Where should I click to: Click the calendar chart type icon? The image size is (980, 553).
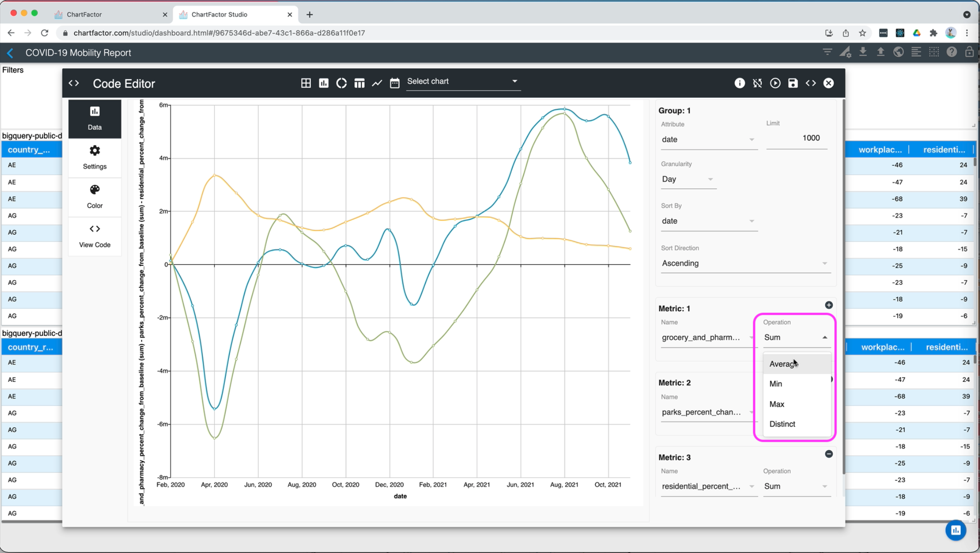[395, 83]
